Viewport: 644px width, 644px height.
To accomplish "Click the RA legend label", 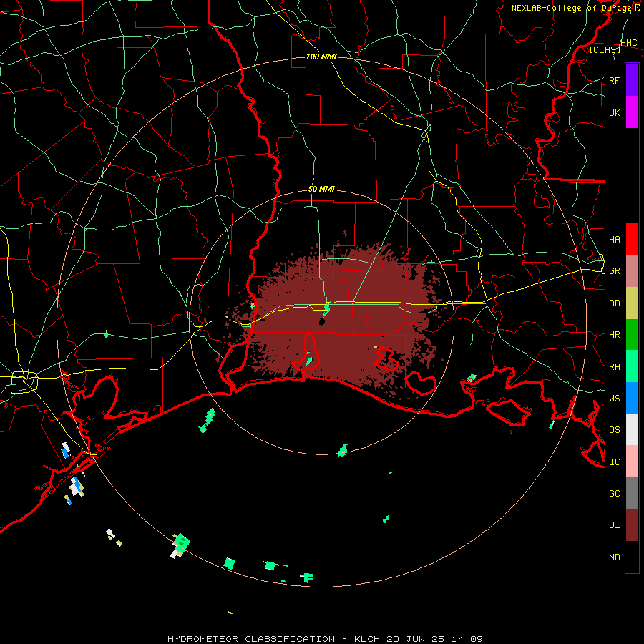I will pyautogui.click(x=614, y=367).
